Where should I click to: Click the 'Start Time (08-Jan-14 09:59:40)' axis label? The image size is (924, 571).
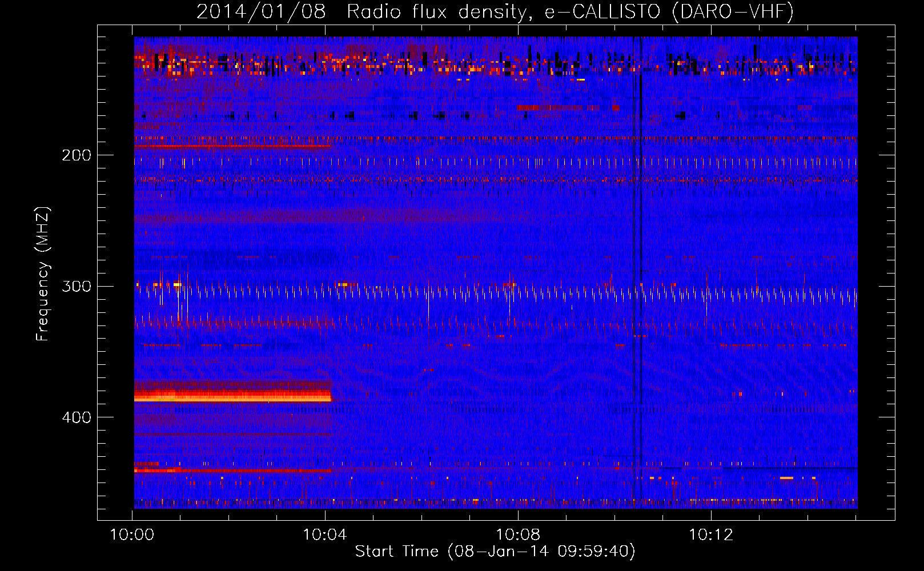point(495,552)
